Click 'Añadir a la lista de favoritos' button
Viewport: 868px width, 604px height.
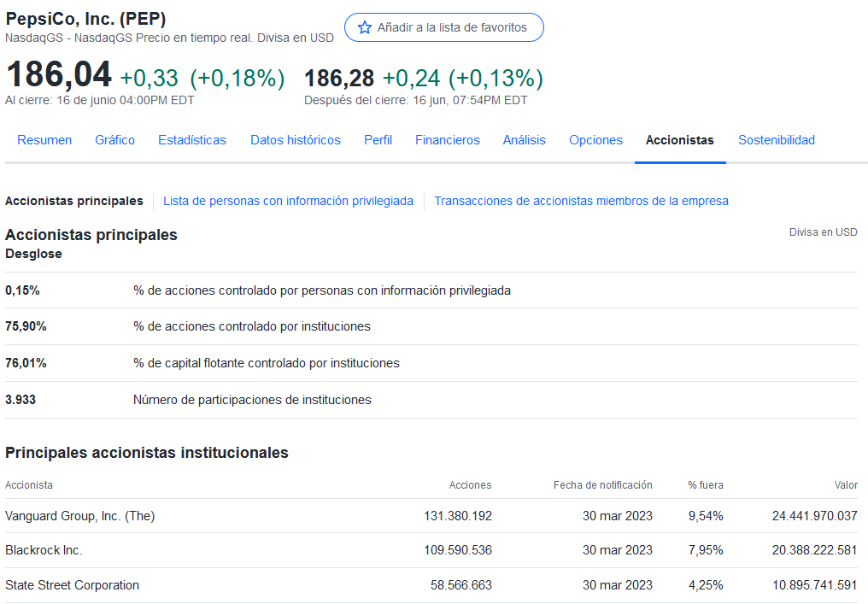click(x=444, y=27)
